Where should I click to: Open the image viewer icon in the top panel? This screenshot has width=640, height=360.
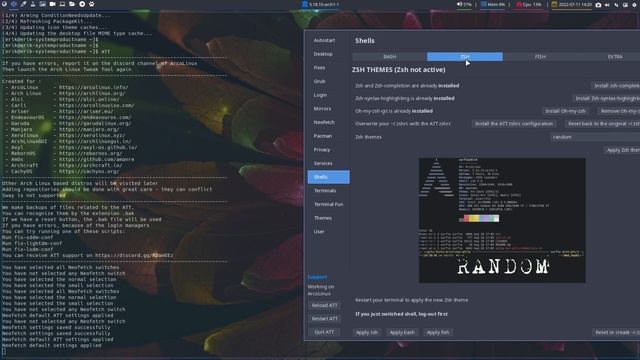[42, 4]
